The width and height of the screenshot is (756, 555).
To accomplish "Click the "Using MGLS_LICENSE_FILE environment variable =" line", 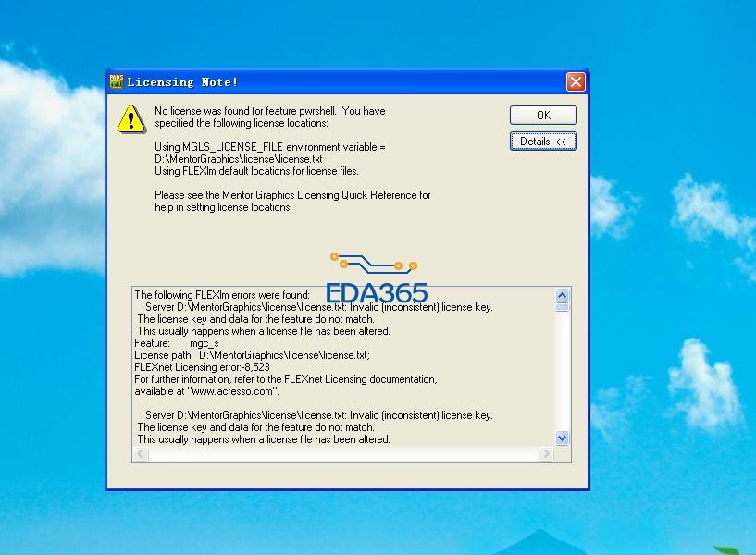I will click(x=269, y=147).
